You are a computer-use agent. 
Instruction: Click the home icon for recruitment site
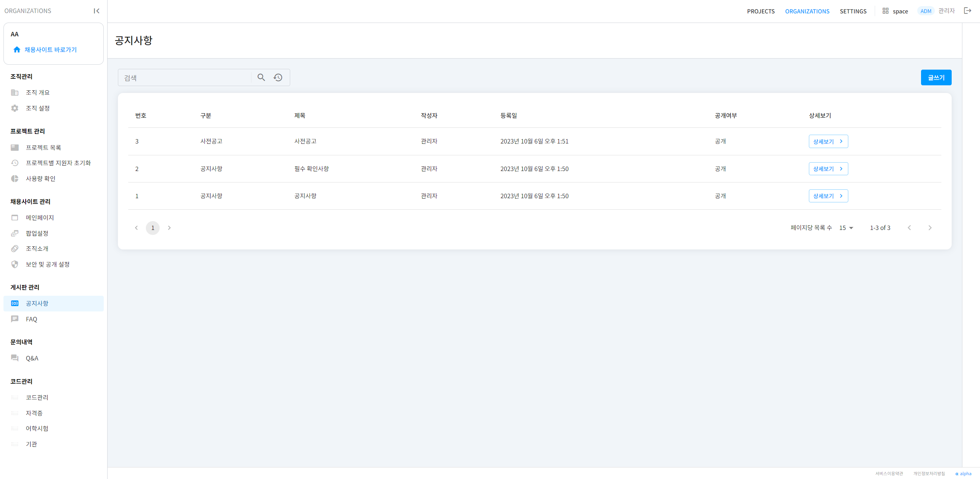click(17, 50)
